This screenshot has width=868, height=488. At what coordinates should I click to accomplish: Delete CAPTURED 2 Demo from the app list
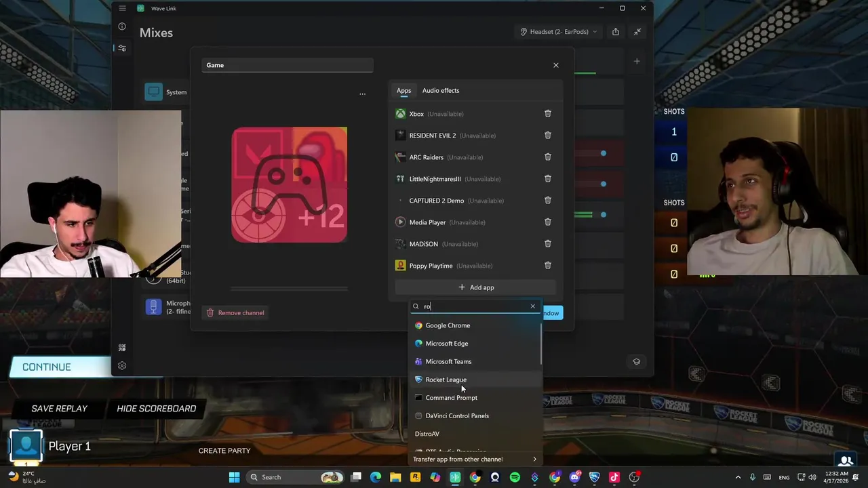tap(548, 201)
